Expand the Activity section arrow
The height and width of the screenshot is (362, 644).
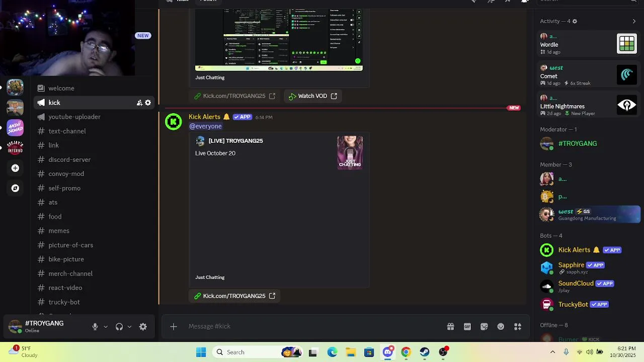(634, 21)
